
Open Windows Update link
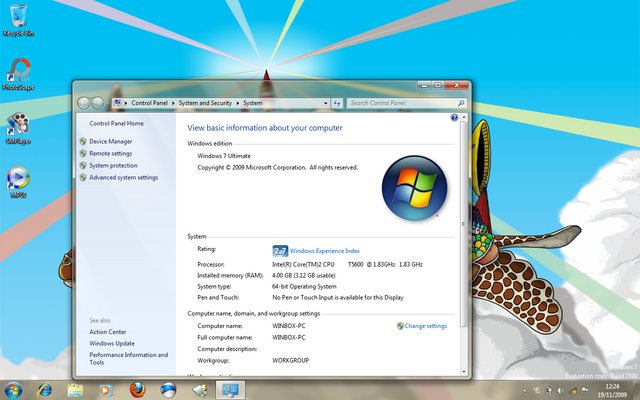(112, 343)
